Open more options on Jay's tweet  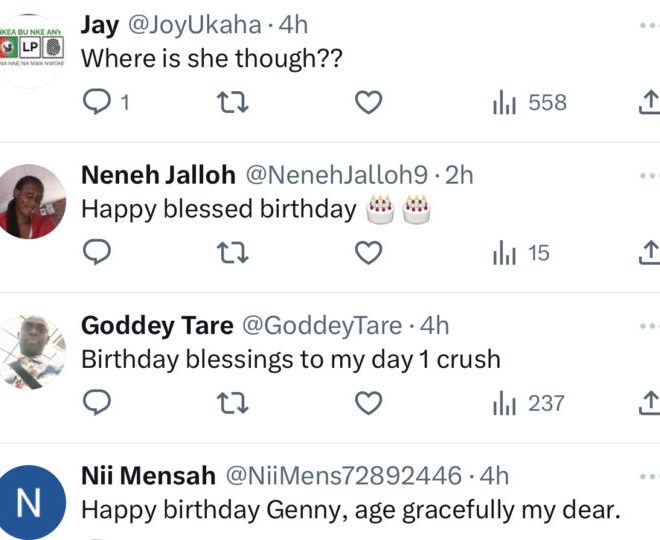649,23
